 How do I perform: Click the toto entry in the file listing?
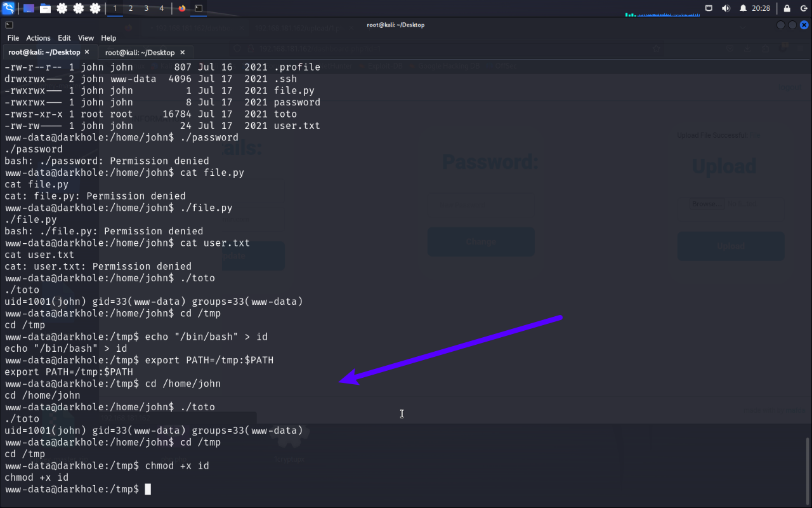coord(285,114)
